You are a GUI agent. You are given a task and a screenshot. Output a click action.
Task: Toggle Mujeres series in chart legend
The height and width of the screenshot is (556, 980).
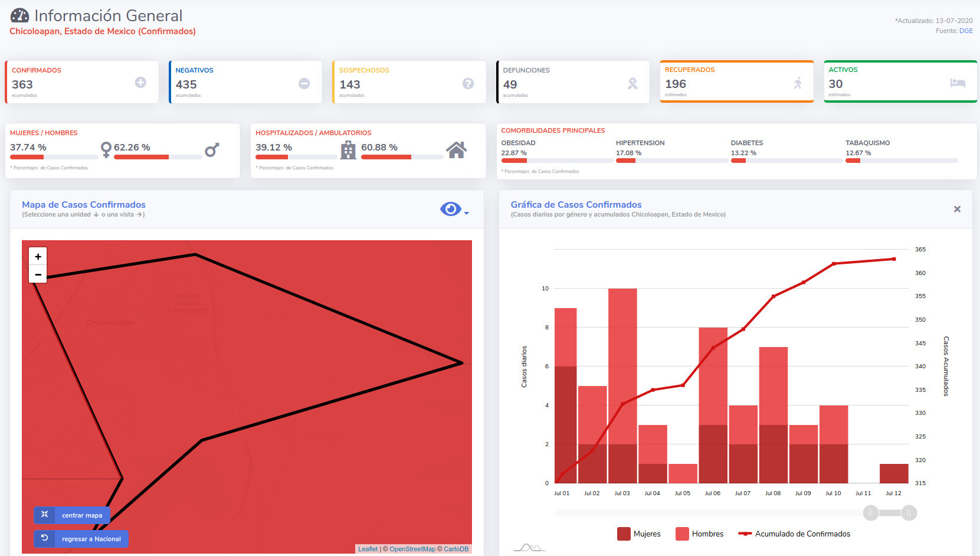[639, 534]
